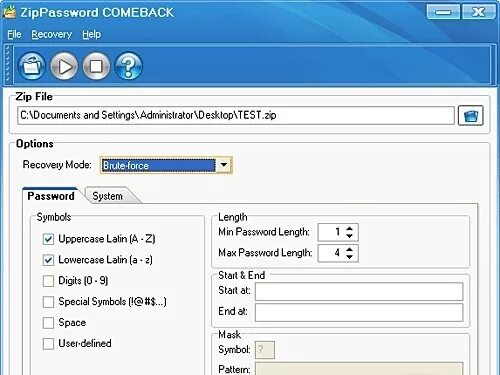This screenshot has height=375, width=500.
Task: Increase Max Password Length with up arrow
Action: tap(349, 249)
